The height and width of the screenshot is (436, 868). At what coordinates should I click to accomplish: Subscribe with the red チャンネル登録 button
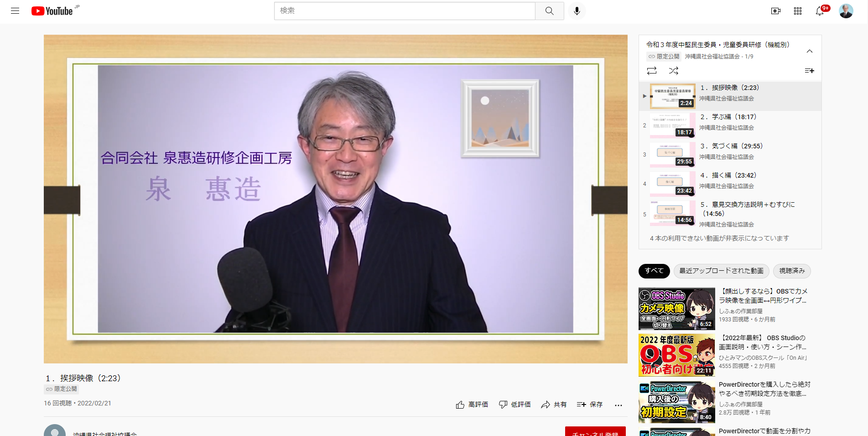(595, 431)
